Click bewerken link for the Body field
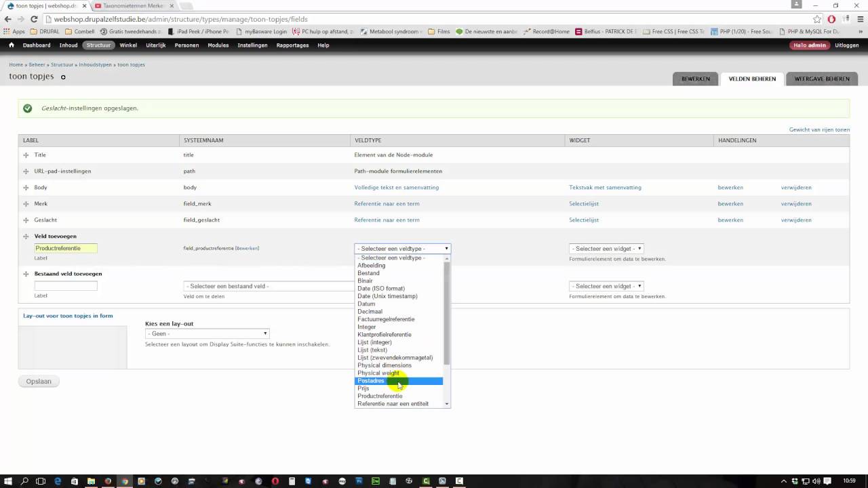Image resolution: width=868 pixels, height=488 pixels. (730, 188)
